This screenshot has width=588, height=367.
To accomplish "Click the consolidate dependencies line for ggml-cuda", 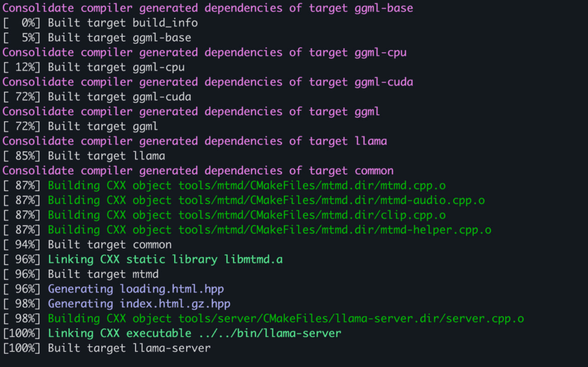I will [207, 82].
